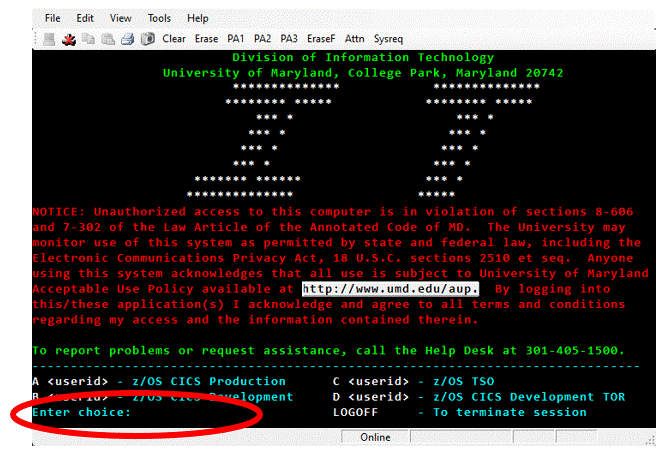Click the EraseF toolbar button
The width and height of the screenshot is (665, 460).
tap(321, 39)
